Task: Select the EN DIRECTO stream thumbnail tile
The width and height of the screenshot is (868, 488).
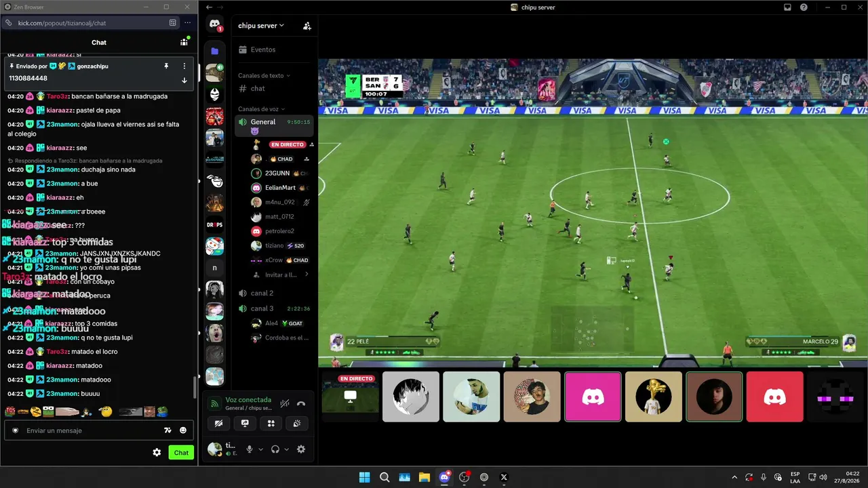Action: tap(350, 396)
